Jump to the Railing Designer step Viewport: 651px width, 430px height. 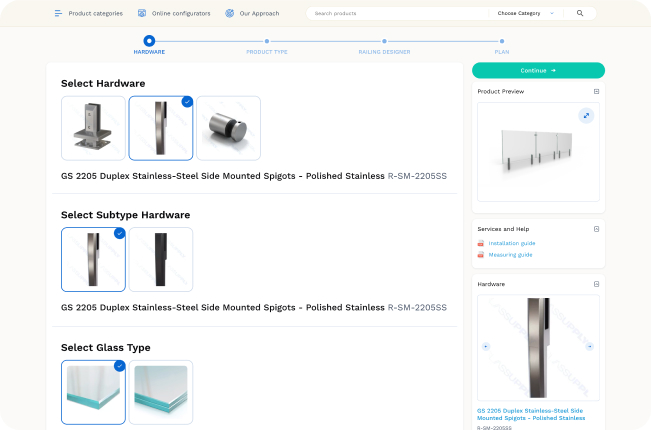point(384,47)
